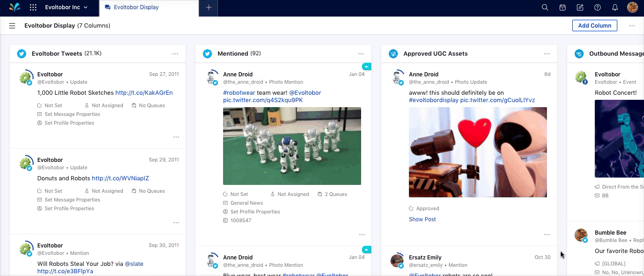The image size is (644, 276).
Task: Click the Add Column button
Action: (594, 26)
